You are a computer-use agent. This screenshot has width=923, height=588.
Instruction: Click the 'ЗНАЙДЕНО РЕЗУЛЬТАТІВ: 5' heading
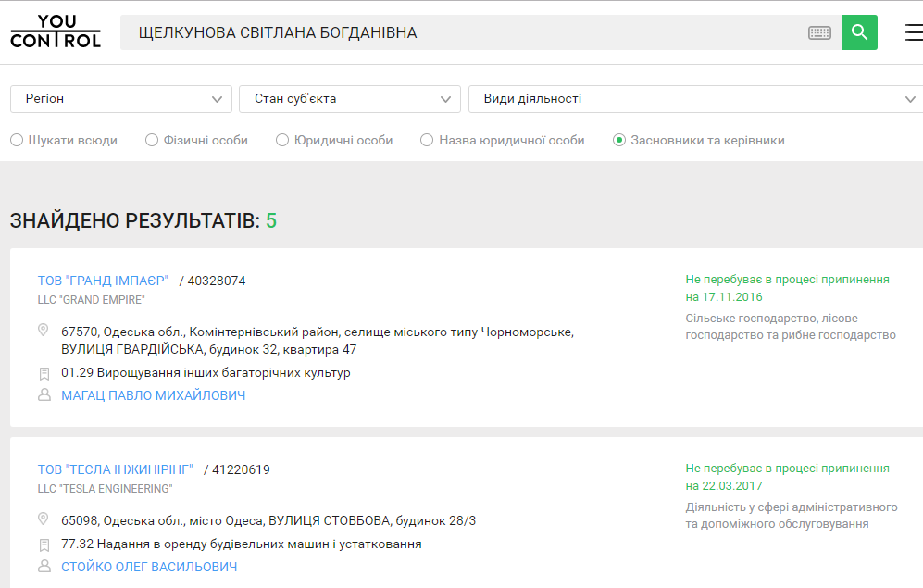pyautogui.click(x=143, y=220)
